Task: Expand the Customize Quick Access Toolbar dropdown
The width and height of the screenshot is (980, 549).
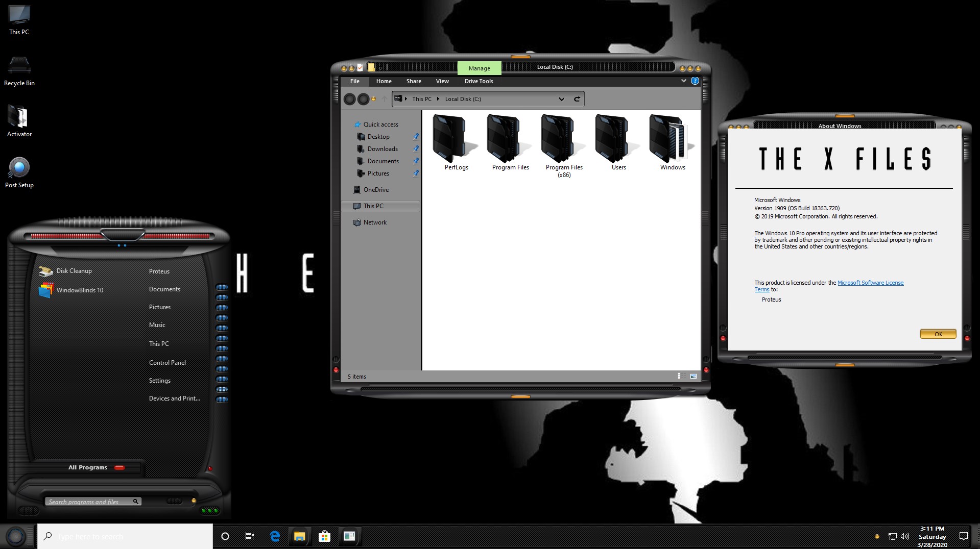Action: pyautogui.click(x=381, y=67)
